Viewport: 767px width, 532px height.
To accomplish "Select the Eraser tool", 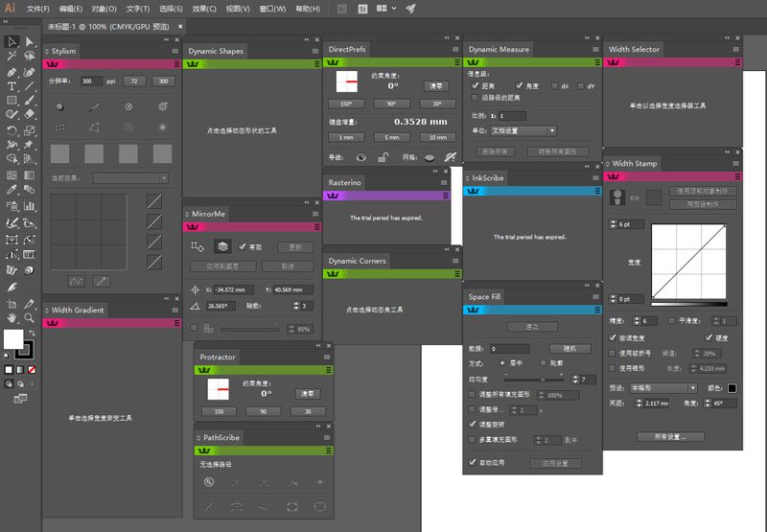I will tap(30, 114).
